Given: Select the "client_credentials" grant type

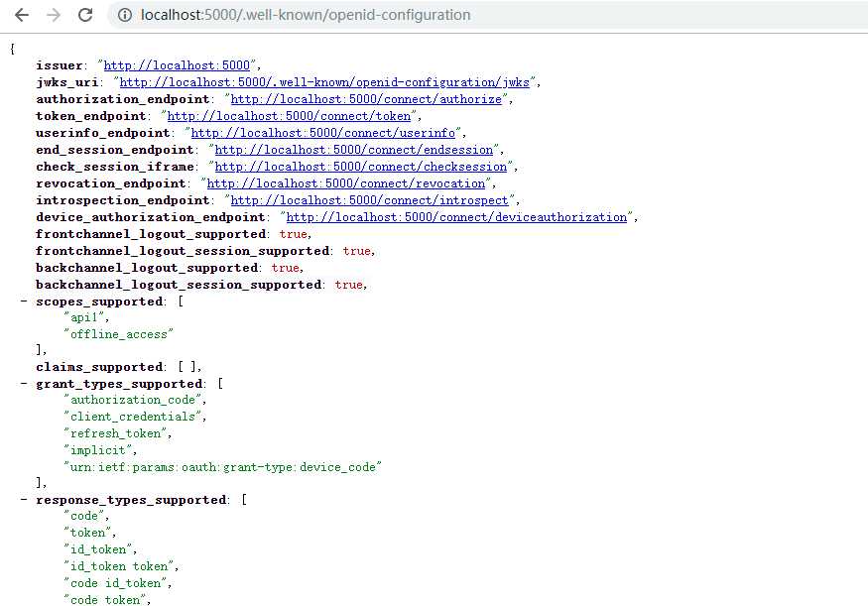Looking at the screenshot, I should click(133, 417).
